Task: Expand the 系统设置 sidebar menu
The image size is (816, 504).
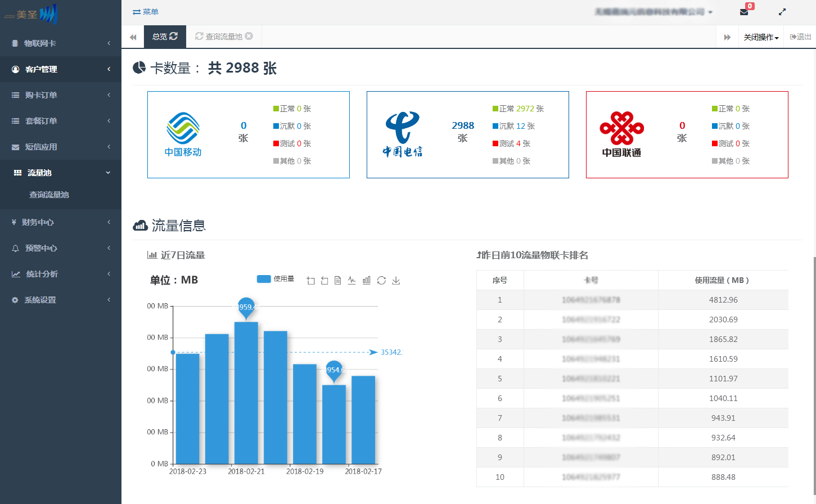Action: click(61, 300)
